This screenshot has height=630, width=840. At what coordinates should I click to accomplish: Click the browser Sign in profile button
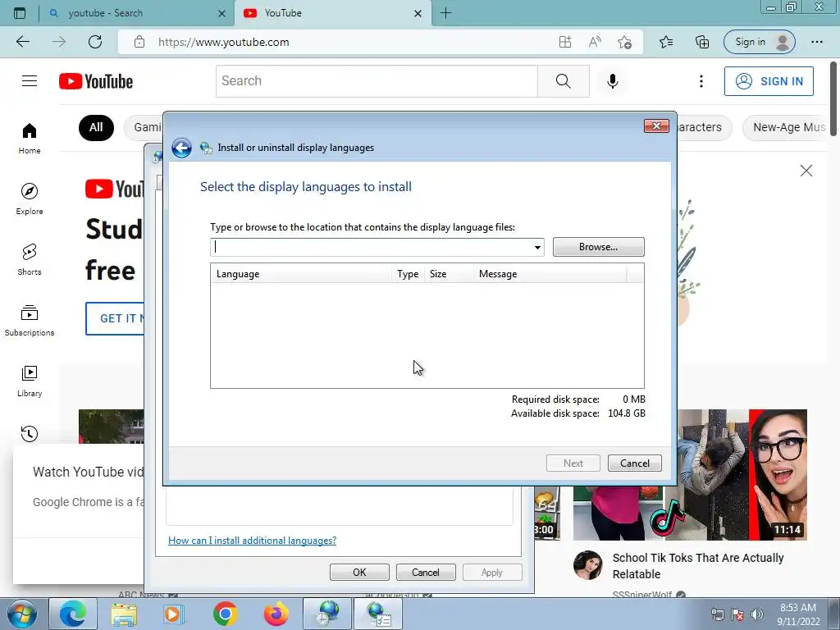tap(759, 42)
